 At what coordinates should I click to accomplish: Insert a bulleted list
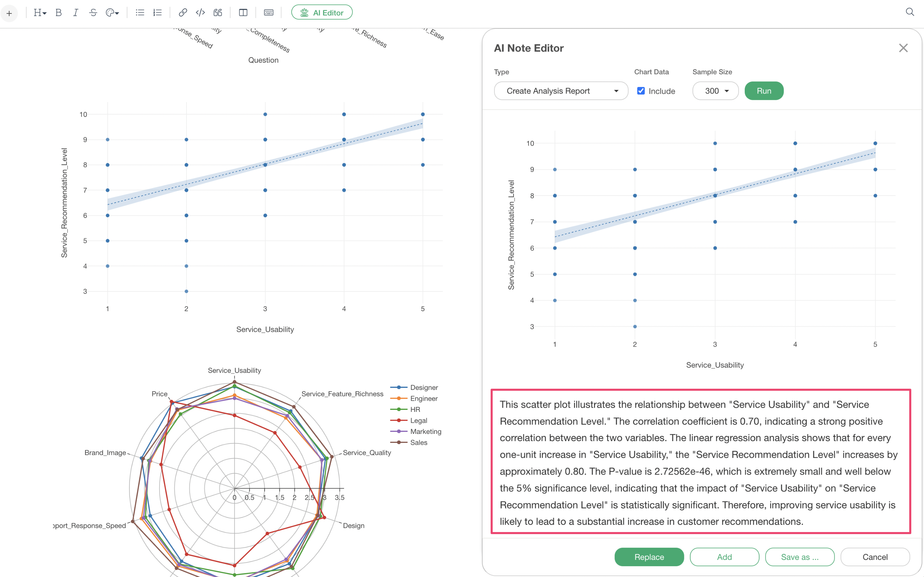140,12
